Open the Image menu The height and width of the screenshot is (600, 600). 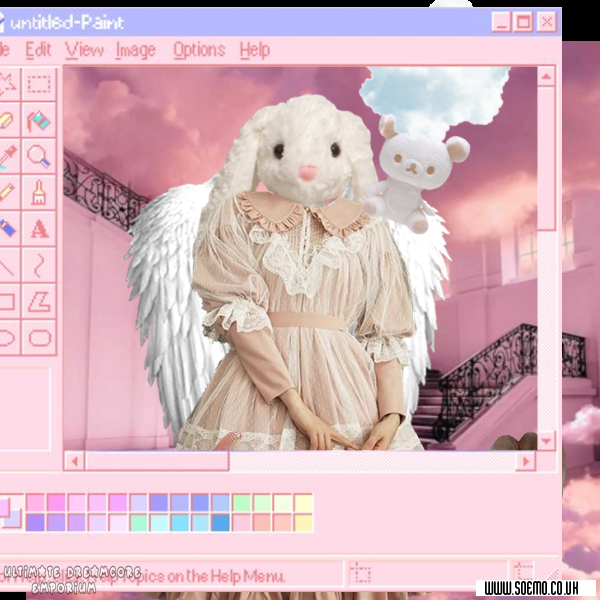pyautogui.click(x=135, y=49)
